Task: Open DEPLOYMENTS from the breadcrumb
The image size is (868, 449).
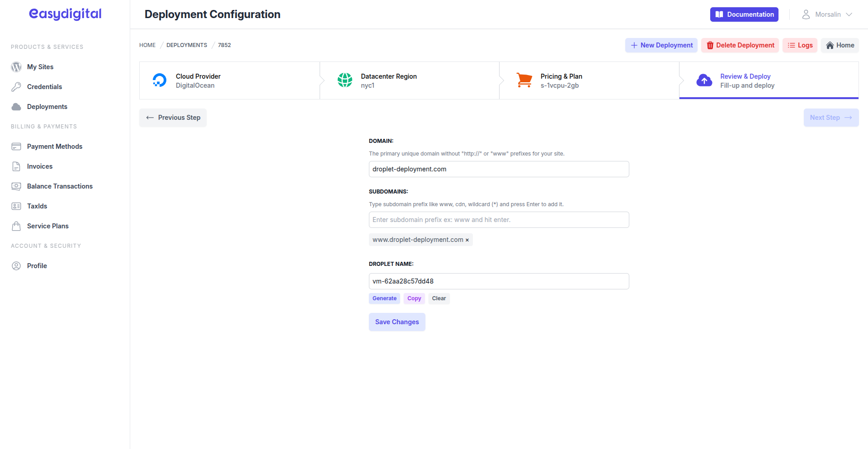Action: [x=186, y=45]
